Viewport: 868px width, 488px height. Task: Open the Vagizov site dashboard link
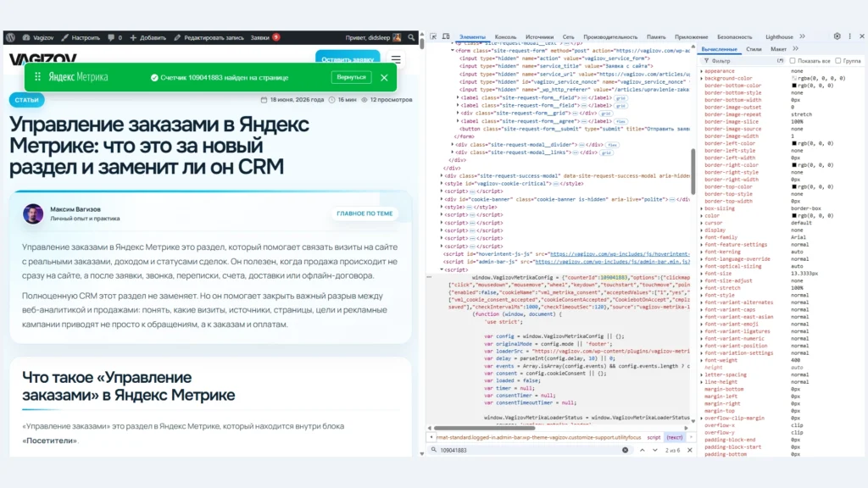(x=38, y=37)
